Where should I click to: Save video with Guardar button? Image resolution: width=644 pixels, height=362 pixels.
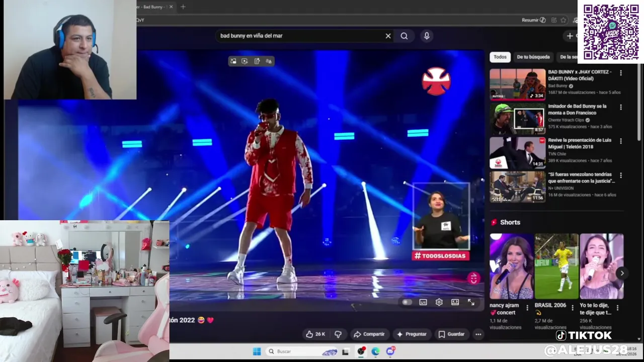[451, 334]
